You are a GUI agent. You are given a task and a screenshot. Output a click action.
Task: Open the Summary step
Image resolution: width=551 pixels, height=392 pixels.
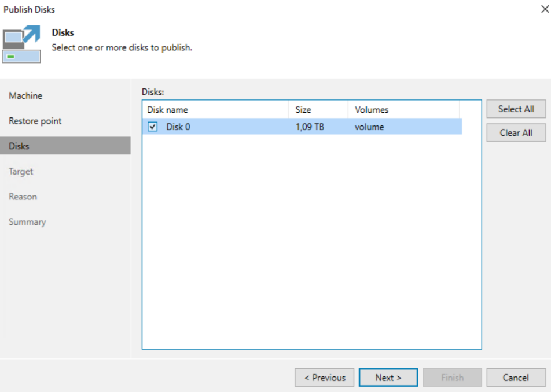tap(27, 222)
